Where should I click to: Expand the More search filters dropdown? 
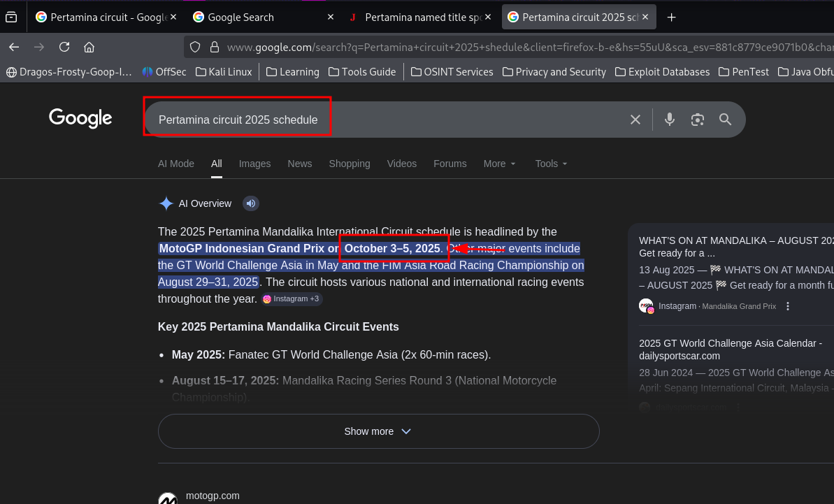pos(499,164)
